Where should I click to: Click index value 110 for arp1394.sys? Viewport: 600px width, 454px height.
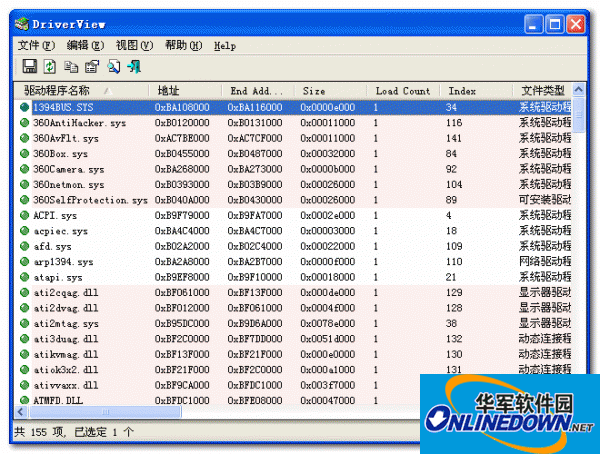coord(454,261)
